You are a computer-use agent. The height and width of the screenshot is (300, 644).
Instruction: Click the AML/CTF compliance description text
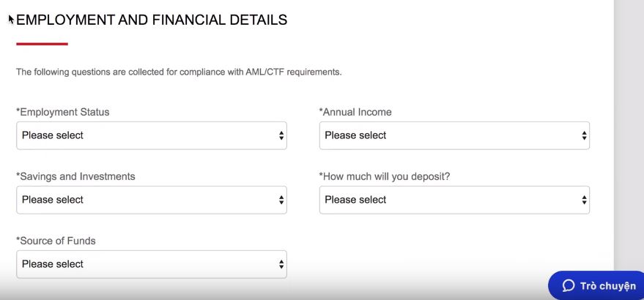coord(179,72)
